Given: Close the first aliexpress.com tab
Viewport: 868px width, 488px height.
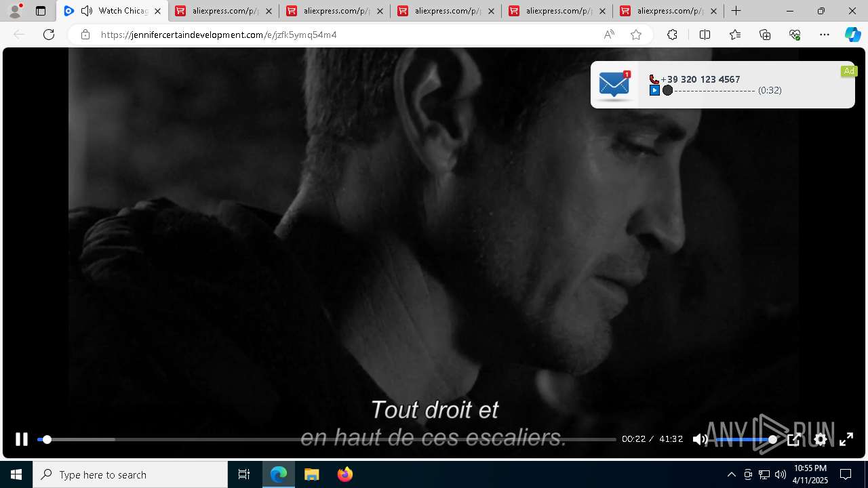Looking at the screenshot, I should 269,11.
